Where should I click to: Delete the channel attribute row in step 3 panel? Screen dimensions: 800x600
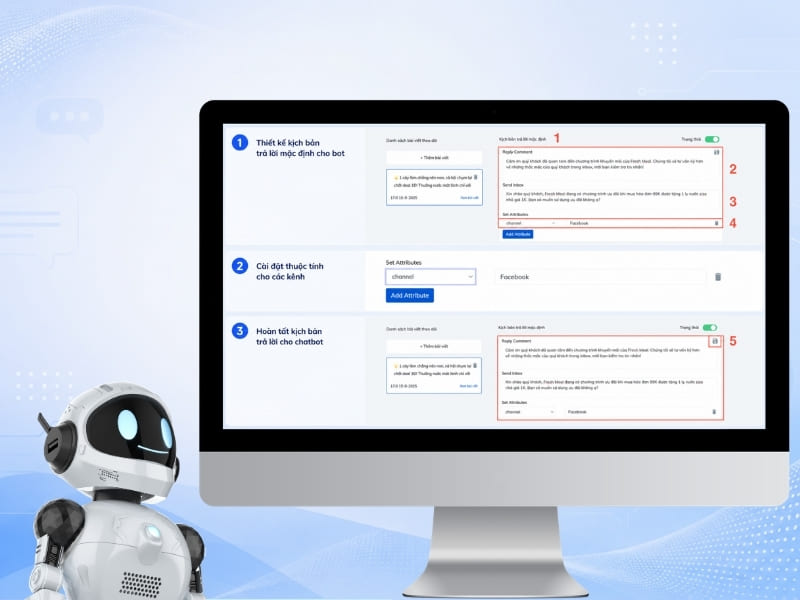point(714,412)
